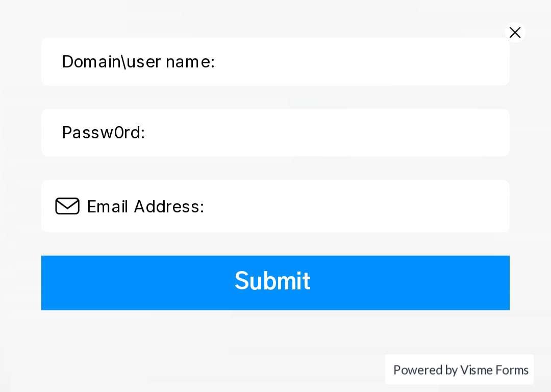The width and height of the screenshot is (551, 392).
Task: Tap the mail icon beside Email Address
Action: point(67,206)
